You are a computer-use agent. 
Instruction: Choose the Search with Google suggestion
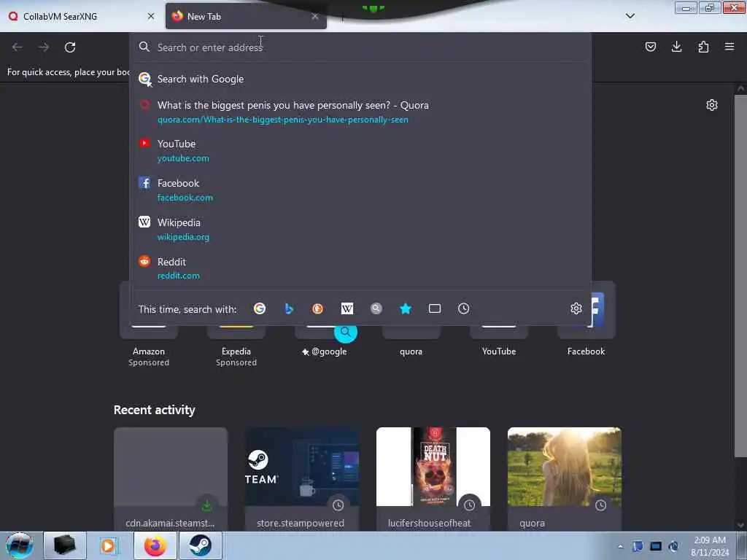[360, 79]
